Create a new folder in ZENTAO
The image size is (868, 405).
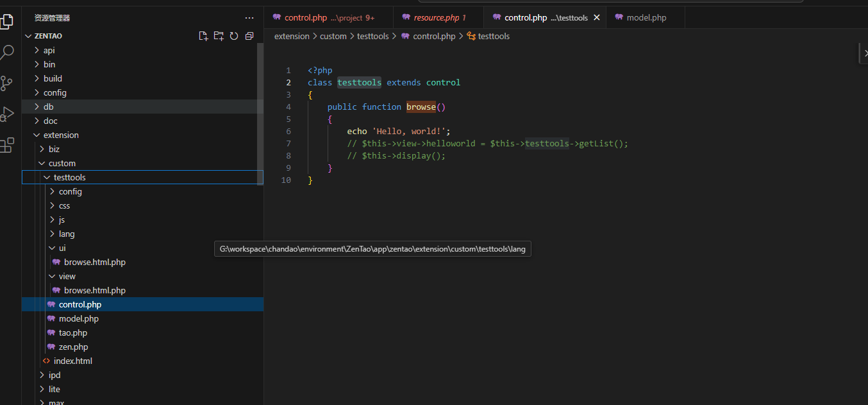pos(219,36)
